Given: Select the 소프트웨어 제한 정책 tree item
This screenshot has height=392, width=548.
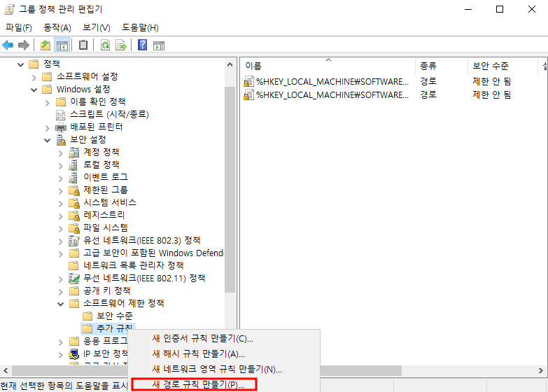Looking at the screenshot, I should [124, 303].
